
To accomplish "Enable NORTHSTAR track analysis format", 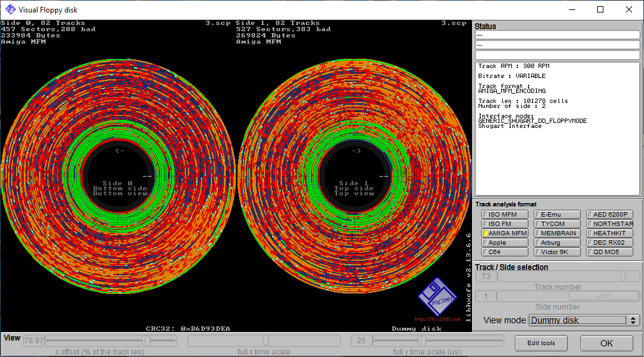I will pos(610,224).
